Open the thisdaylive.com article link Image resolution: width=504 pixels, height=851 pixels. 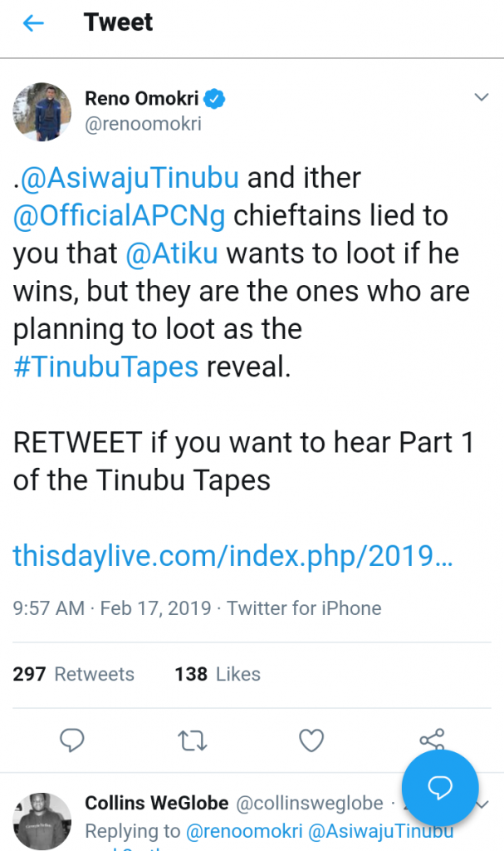[232, 556]
